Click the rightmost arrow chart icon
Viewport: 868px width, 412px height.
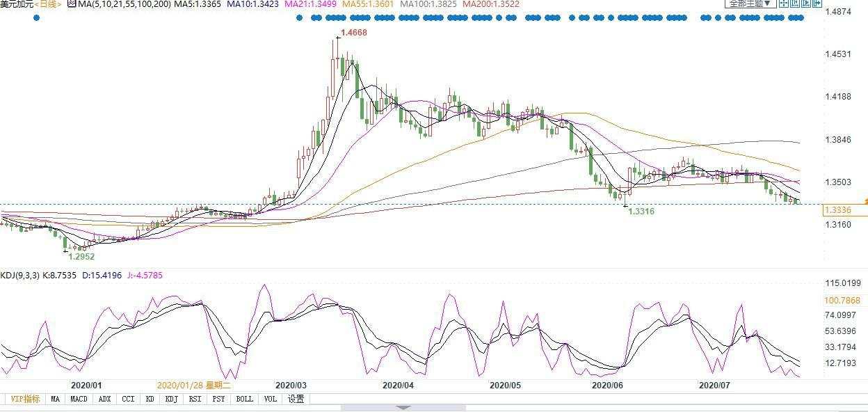(817, 3)
